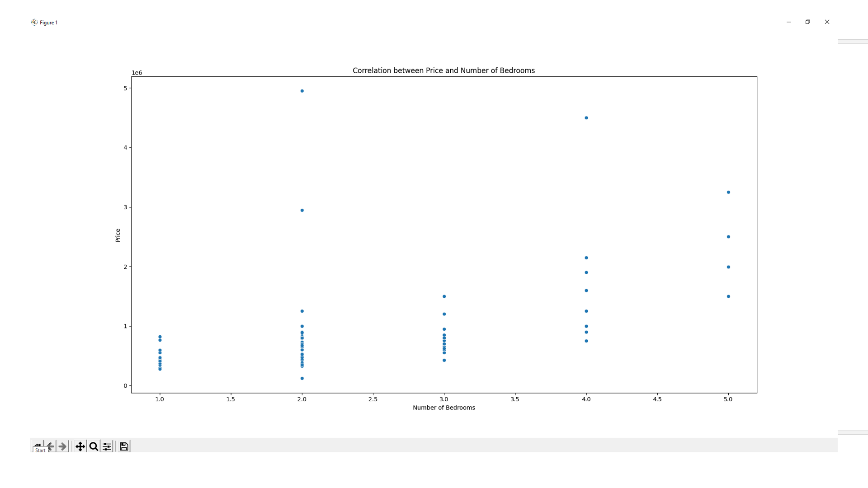Click the highest 3-bedroom point at 1.5 million
Image resolution: width=868 pixels, height=488 pixels.
point(444,296)
